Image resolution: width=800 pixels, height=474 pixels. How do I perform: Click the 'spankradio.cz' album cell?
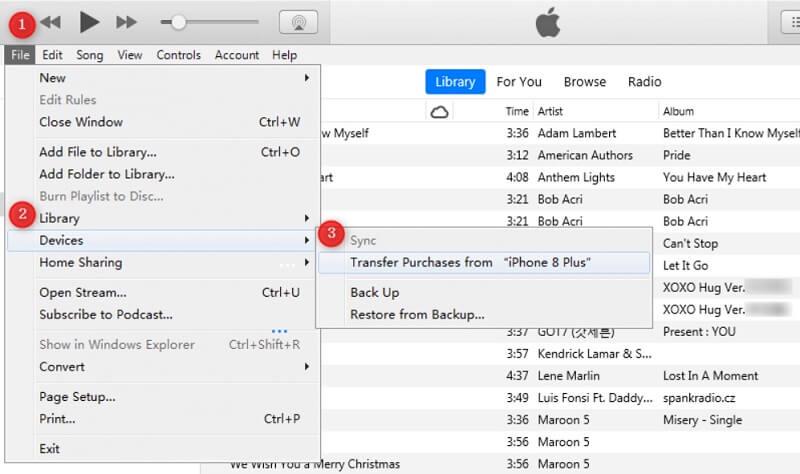click(x=699, y=398)
